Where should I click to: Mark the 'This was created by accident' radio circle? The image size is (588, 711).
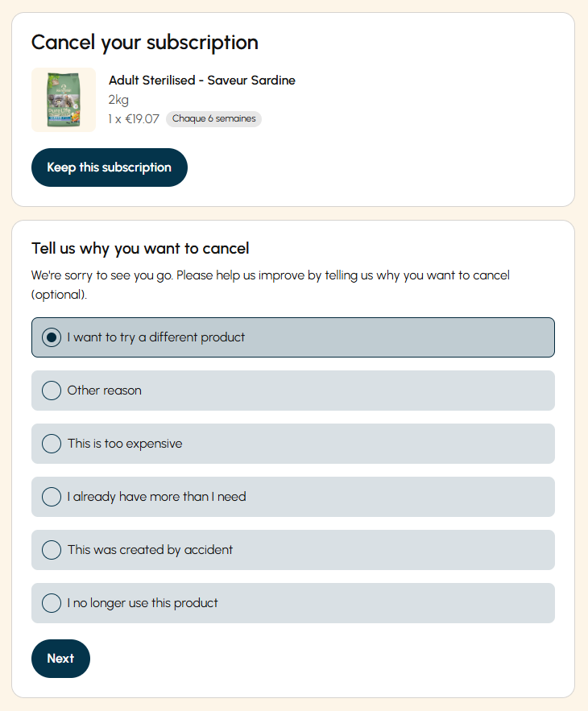click(x=52, y=550)
